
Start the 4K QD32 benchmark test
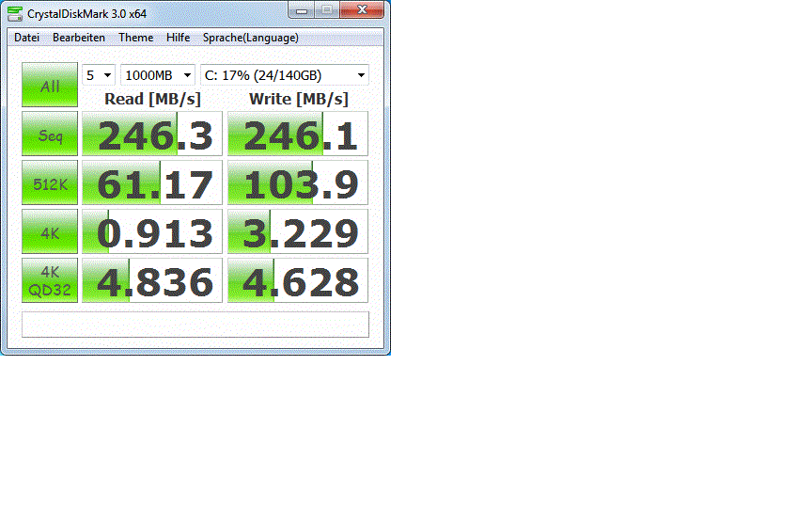pyautogui.click(x=50, y=280)
